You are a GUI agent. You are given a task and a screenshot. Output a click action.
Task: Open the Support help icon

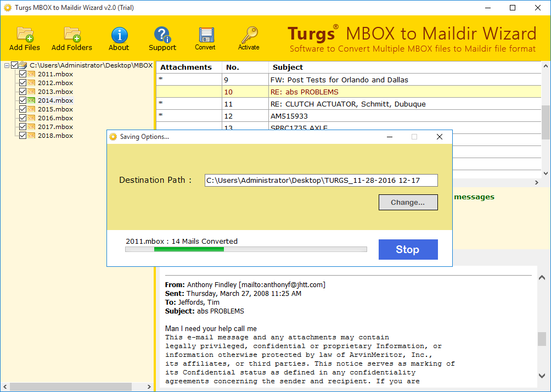click(x=162, y=35)
